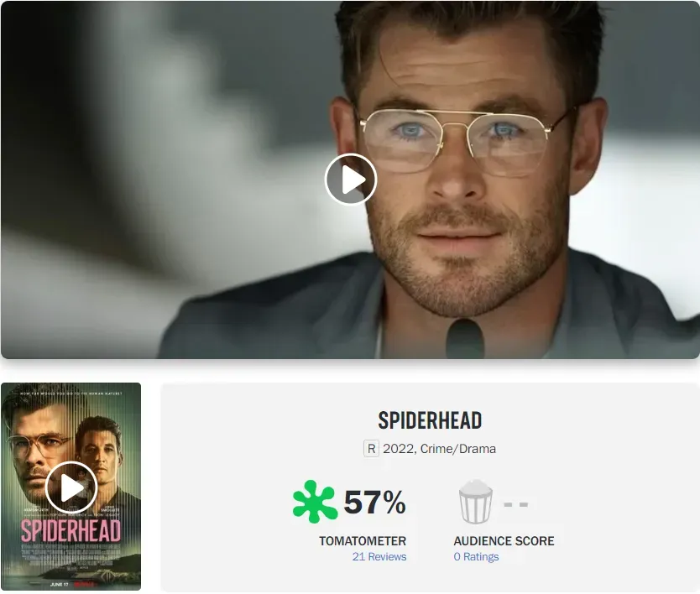This screenshot has width=700, height=594.
Task: Click the empty audience score dashes
Action: point(516,504)
